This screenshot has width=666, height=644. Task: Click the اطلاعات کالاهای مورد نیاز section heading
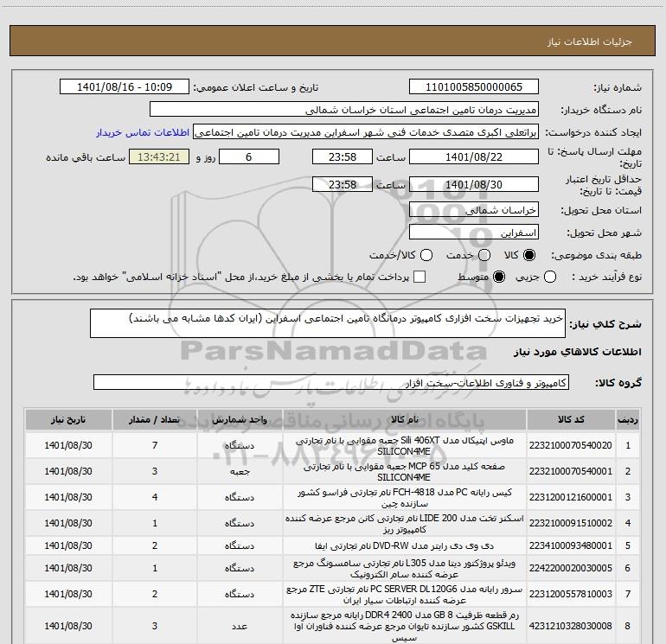[578, 352]
